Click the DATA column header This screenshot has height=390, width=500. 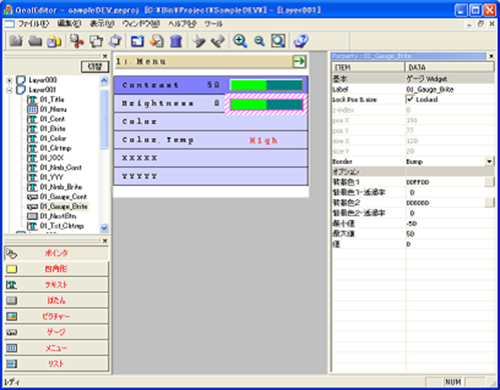[450, 67]
